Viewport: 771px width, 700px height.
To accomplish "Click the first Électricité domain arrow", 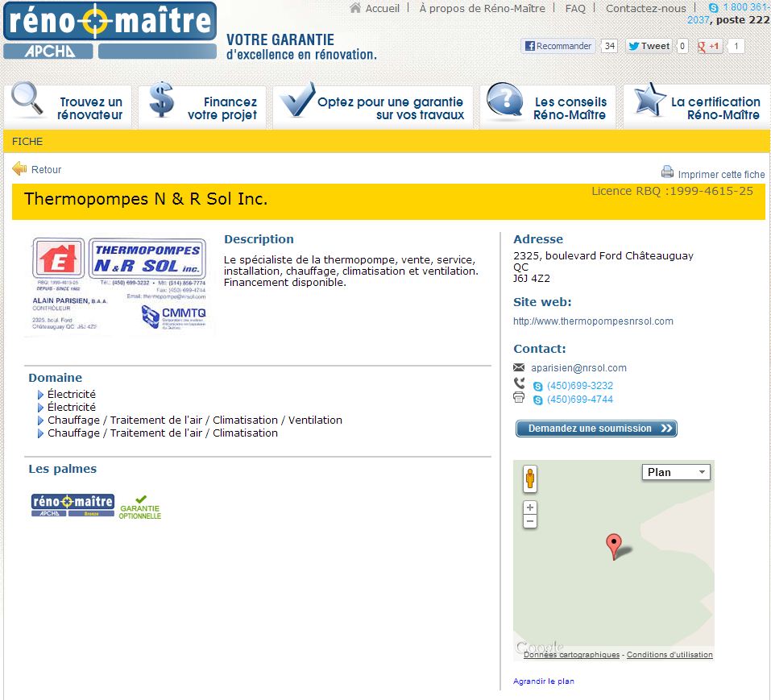I will coord(40,394).
